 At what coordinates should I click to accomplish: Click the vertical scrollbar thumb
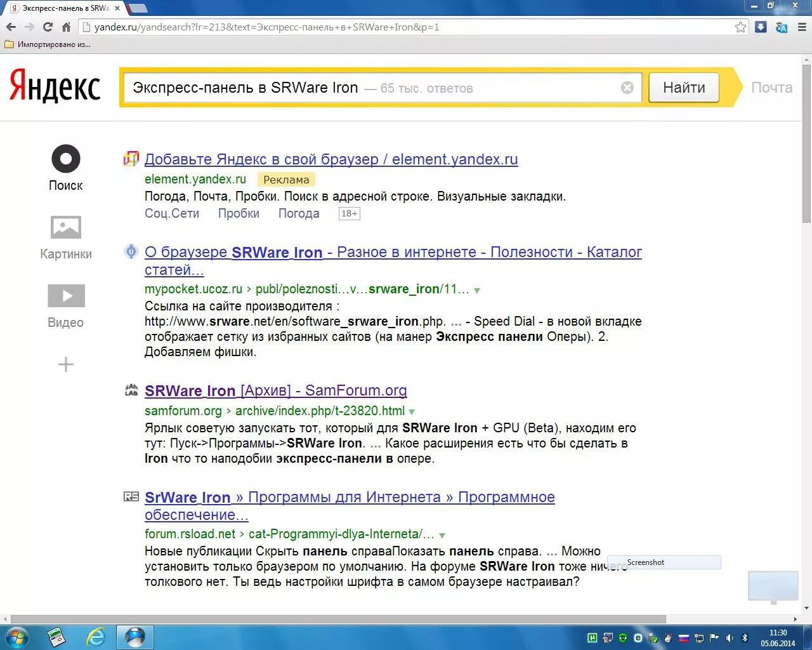(x=806, y=143)
